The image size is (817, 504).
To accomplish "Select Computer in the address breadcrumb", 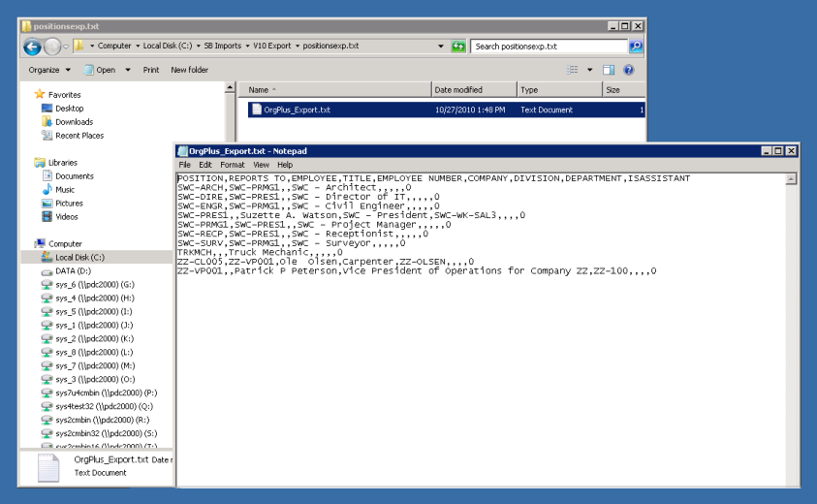I will tap(114, 46).
